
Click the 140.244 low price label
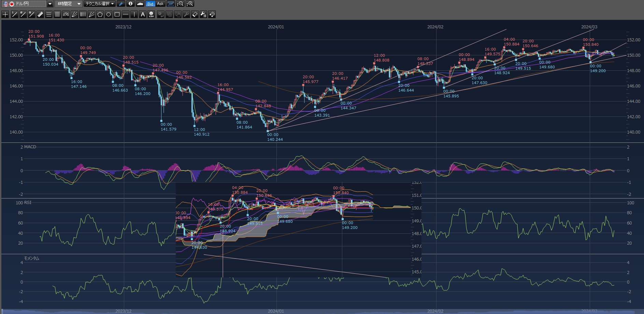(x=275, y=139)
